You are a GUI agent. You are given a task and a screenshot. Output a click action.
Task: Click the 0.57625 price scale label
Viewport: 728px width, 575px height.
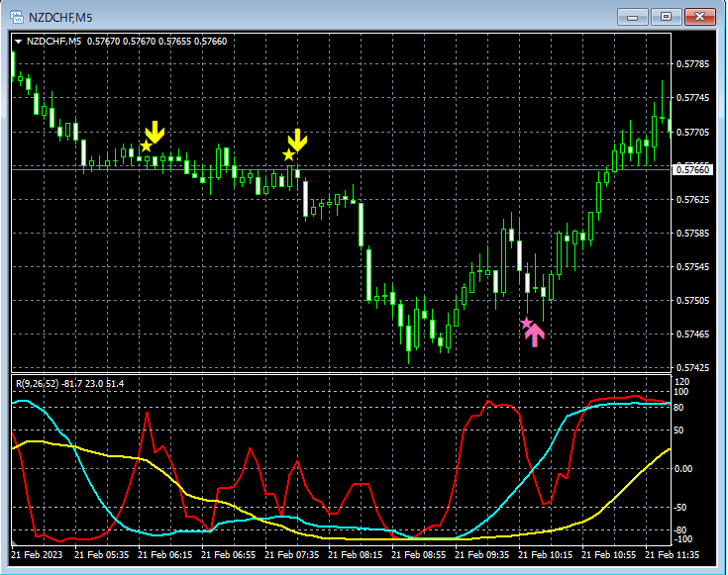coord(692,200)
